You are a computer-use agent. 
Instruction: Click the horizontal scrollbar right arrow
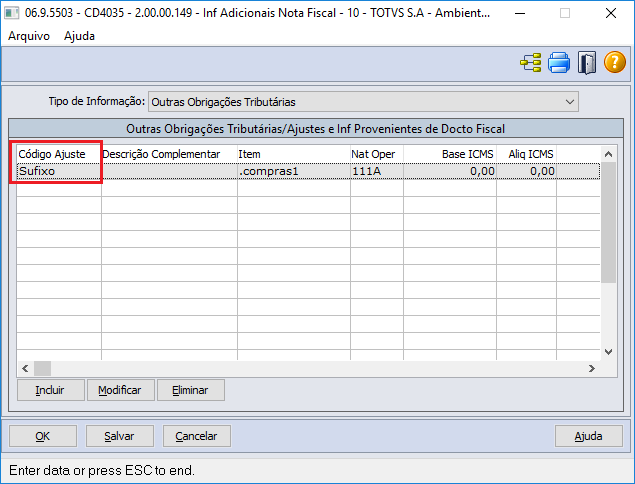592,369
